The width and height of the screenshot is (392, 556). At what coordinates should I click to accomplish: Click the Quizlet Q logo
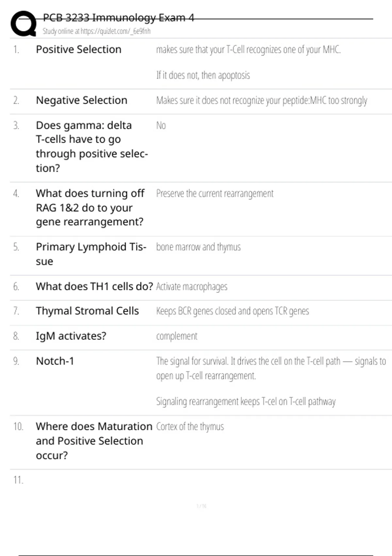24,24
